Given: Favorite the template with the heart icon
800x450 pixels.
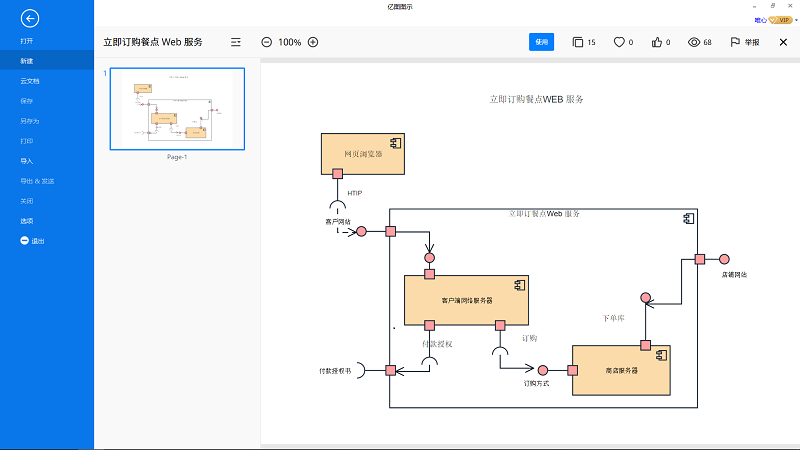Looking at the screenshot, I should click(x=619, y=42).
